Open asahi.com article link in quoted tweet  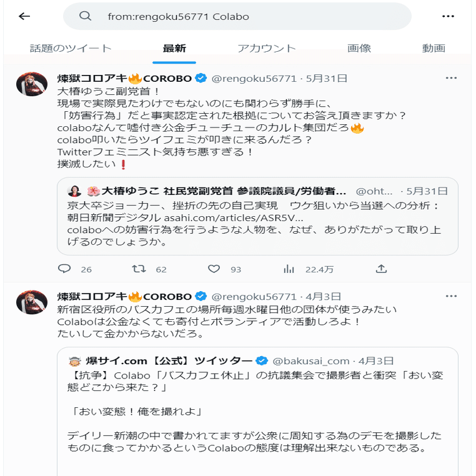234,218
